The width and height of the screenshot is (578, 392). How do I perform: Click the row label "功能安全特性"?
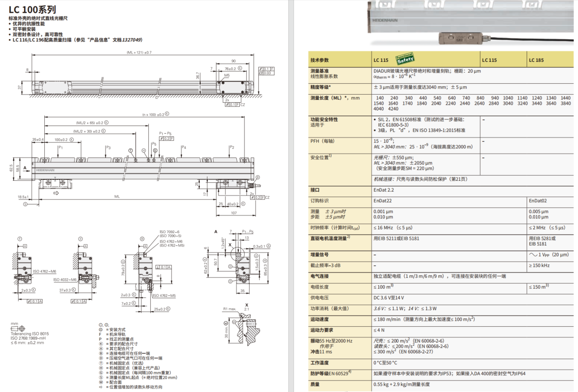324,119
